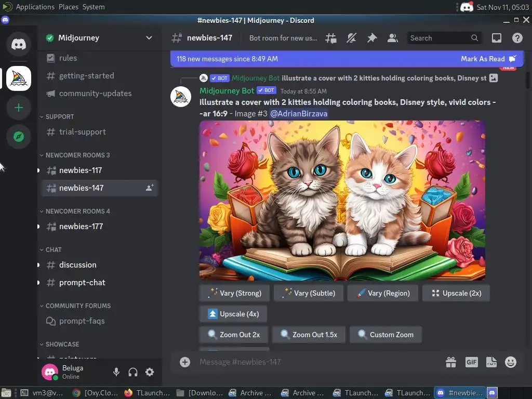Click the Midjourney Bot username

[227, 90]
